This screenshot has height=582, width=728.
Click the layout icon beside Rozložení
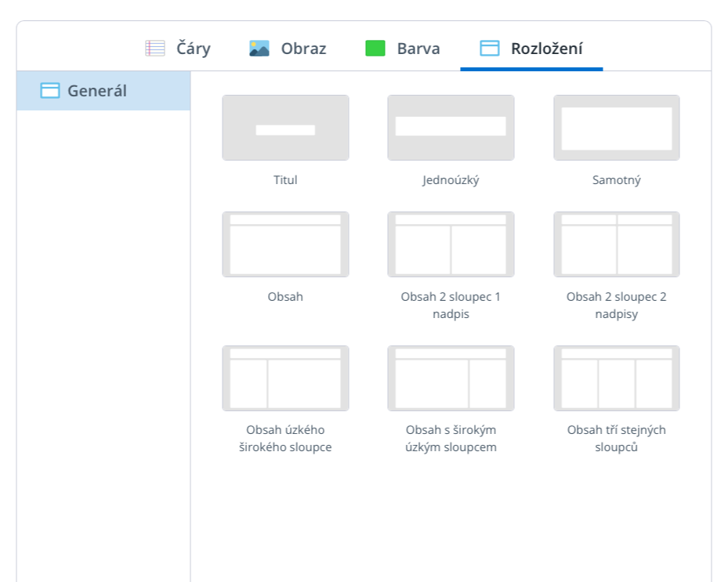point(490,49)
